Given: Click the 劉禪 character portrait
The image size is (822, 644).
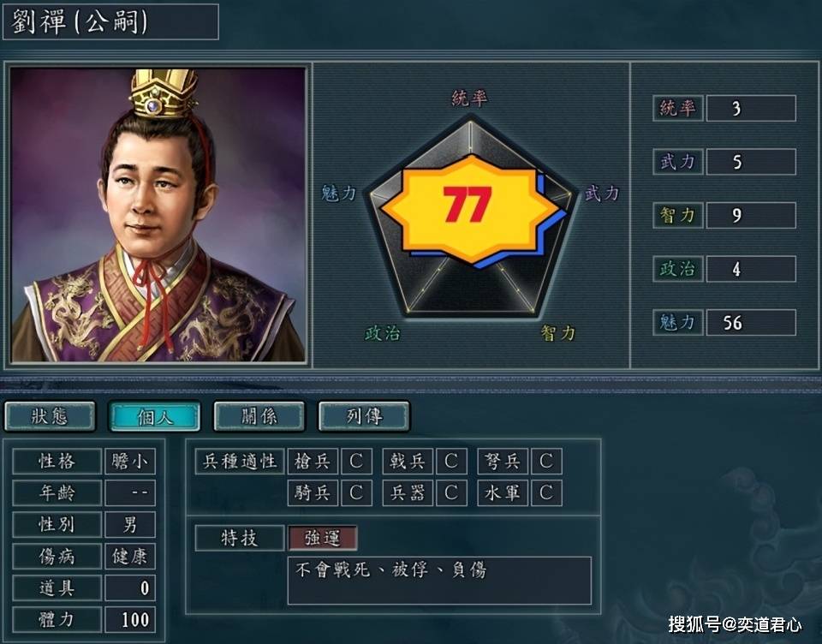Looking at the screenshot, I should click(x=158, y=214).
